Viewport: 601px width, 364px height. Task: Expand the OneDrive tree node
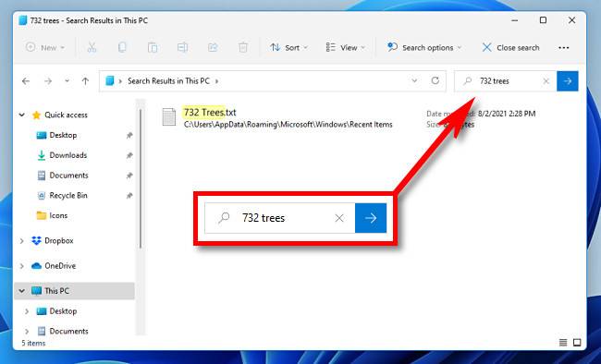[x=22, y=265]
